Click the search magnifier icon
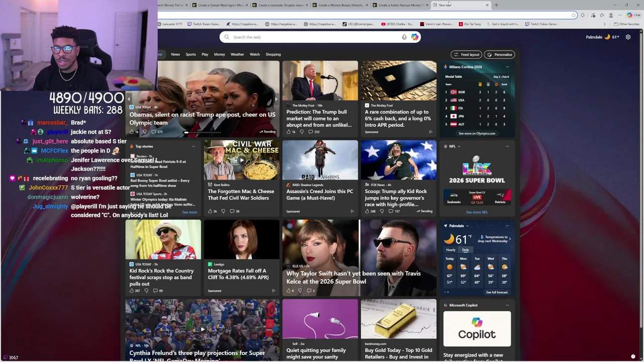Viewport: 644px width, 362px height. (x=226, y=37)
